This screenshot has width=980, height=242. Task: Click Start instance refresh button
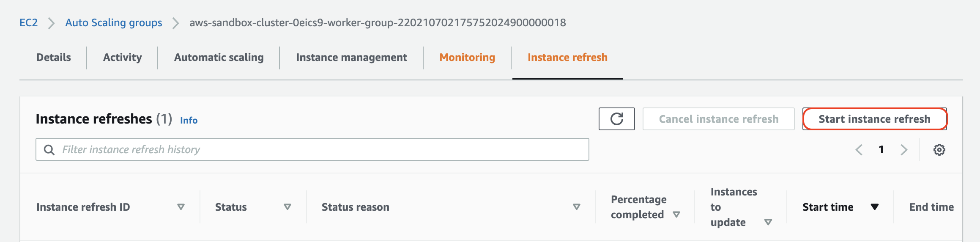875,119
